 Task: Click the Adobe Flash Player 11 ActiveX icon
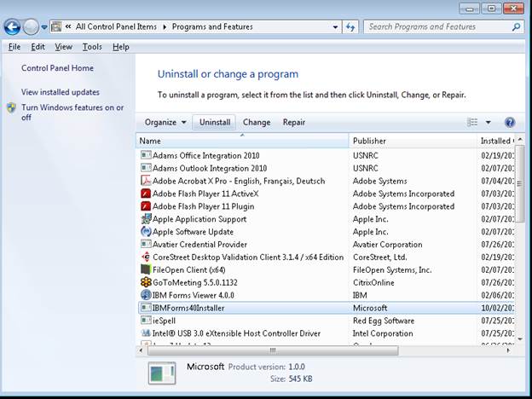coord(146,194)
